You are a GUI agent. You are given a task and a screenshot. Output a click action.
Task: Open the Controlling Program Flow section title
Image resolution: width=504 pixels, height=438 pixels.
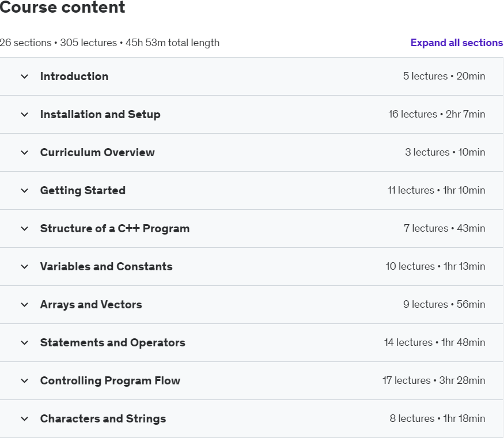click(110, 381)
